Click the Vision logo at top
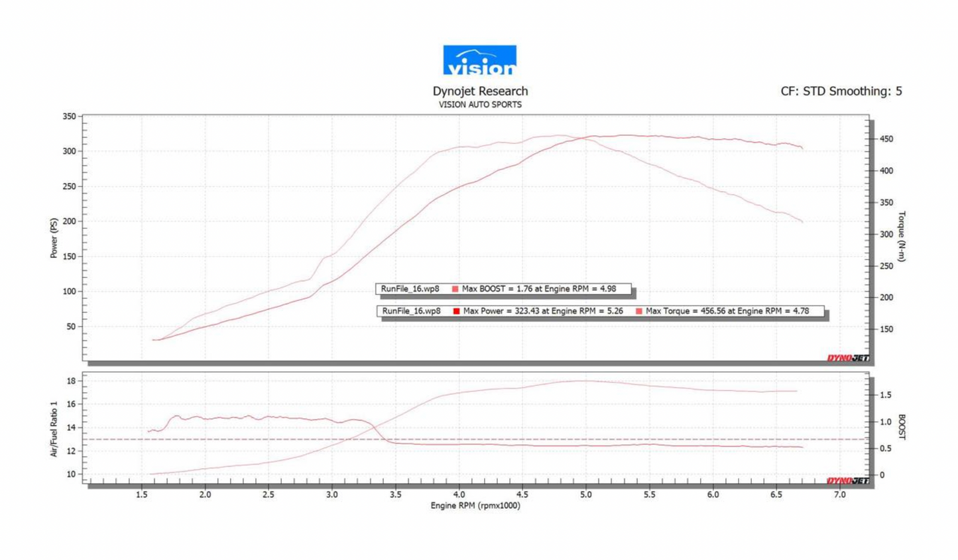Screen dimensions: 958x560 point(479,60)
